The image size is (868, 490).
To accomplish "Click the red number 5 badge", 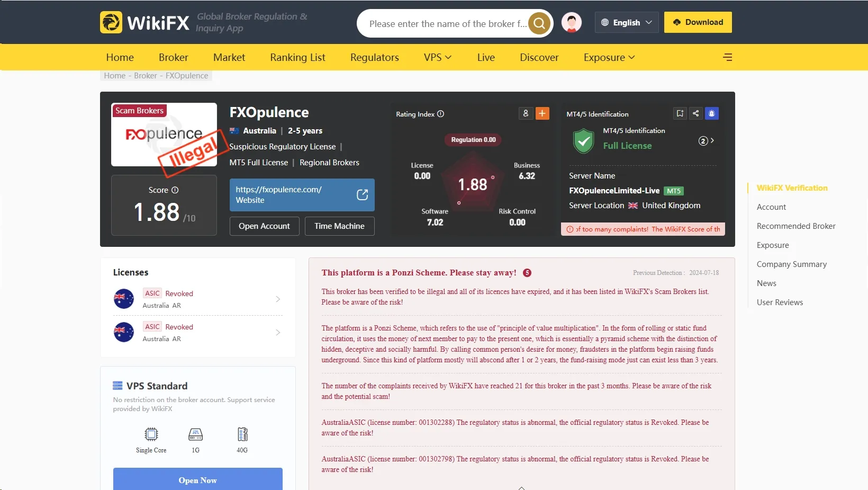I will (x=527, y=273).
